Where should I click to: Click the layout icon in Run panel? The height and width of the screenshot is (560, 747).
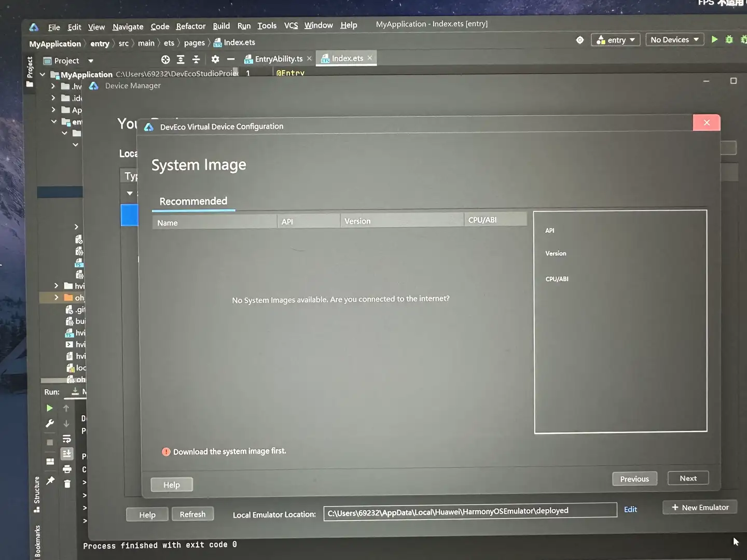coord(50,461)
